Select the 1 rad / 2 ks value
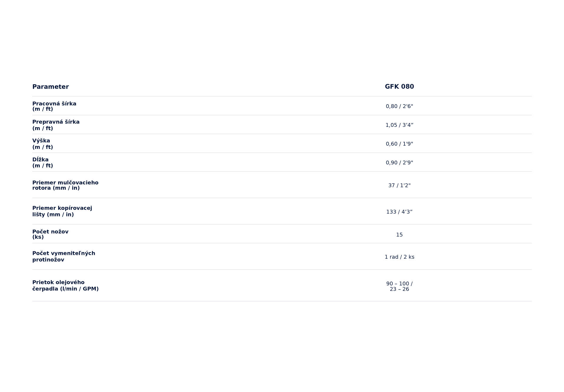Screen dimensions: 564x392 pyautogui.click(x=399, y=257)
